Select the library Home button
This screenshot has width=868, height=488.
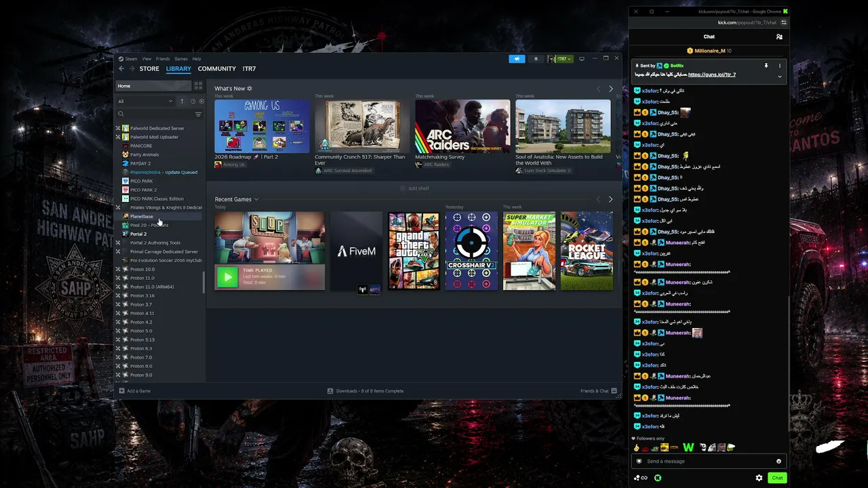(x=153, y=86)
